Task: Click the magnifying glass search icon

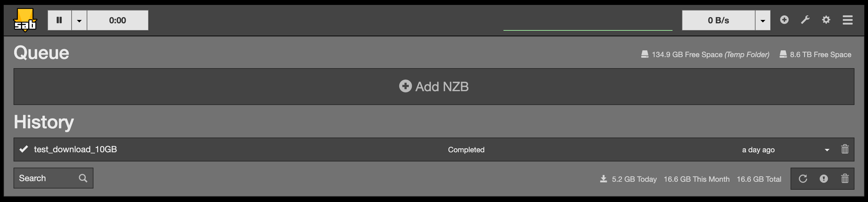Action: (83, 178)
